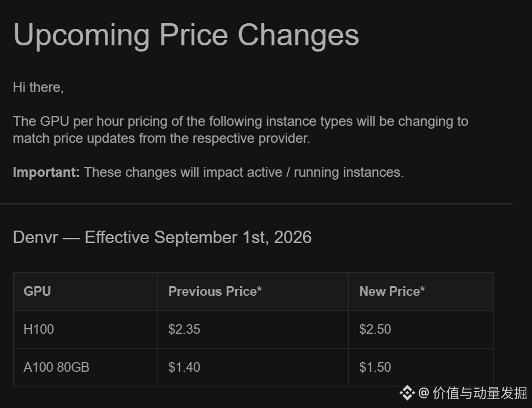Viewport: 532px width, 408px height.
Task: Click the Binance logo icon in watermark
Action: tap(407, 393)
